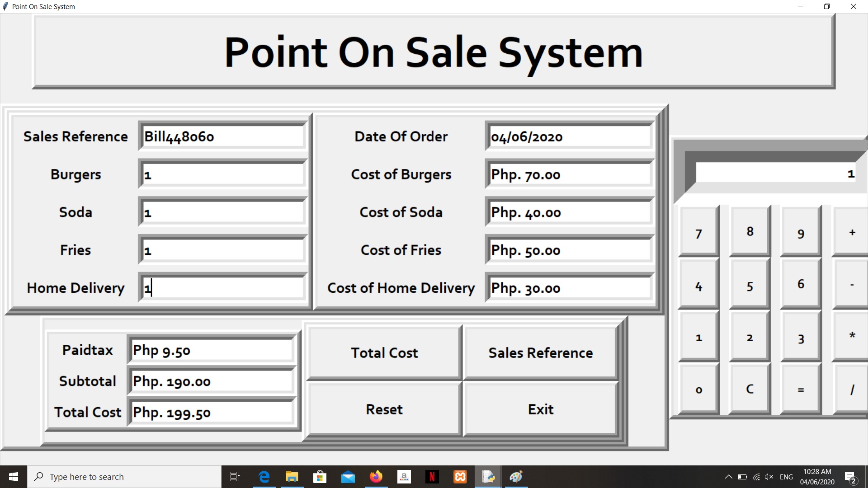Click the Exit button
This screenshot has height=488, width=868.
tap(540, 409)
